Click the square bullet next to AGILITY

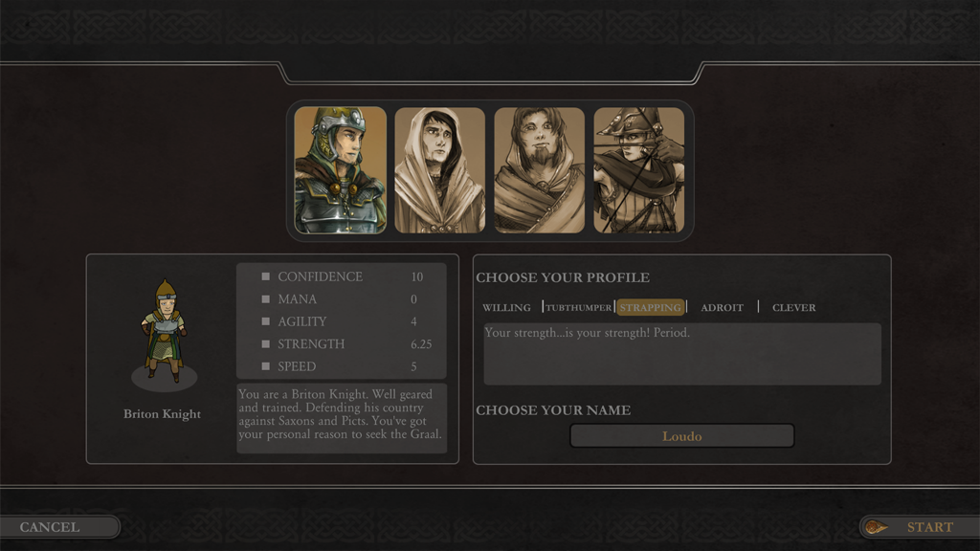[266, 321]
